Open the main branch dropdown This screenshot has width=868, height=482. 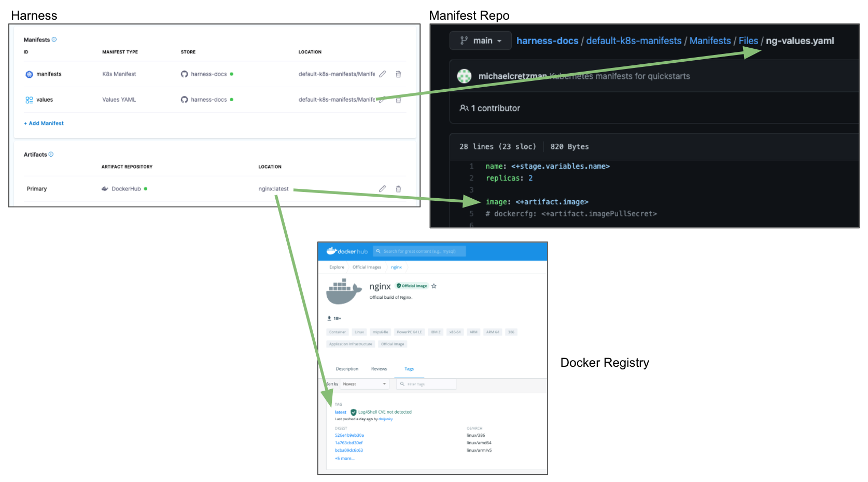(x=481, y=40)
